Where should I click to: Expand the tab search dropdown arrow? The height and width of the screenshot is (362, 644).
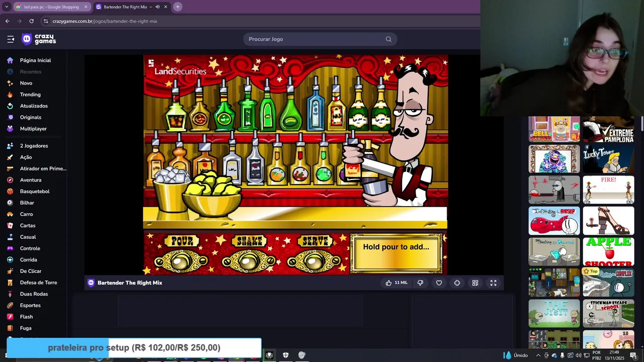(x=6, y=7)
